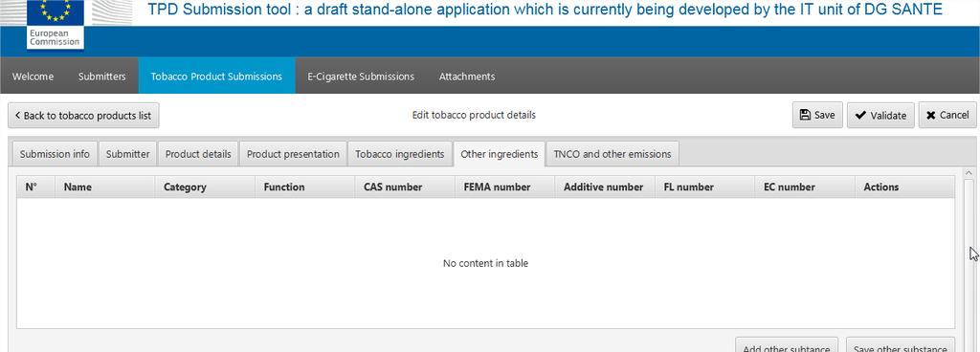Screen dimensions: 980x352
Task: Sort by the Name column header
Action: (x=105, y=187)
